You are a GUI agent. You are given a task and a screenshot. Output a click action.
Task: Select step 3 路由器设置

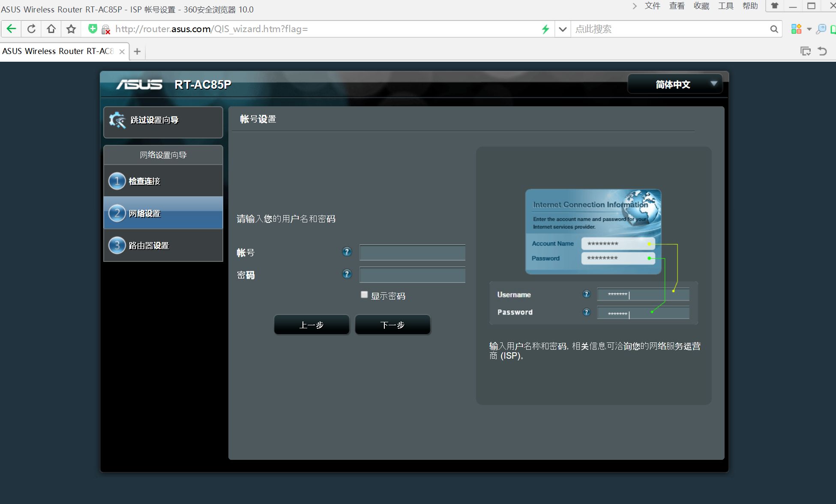pyautogui.click(x=163, y=245)
